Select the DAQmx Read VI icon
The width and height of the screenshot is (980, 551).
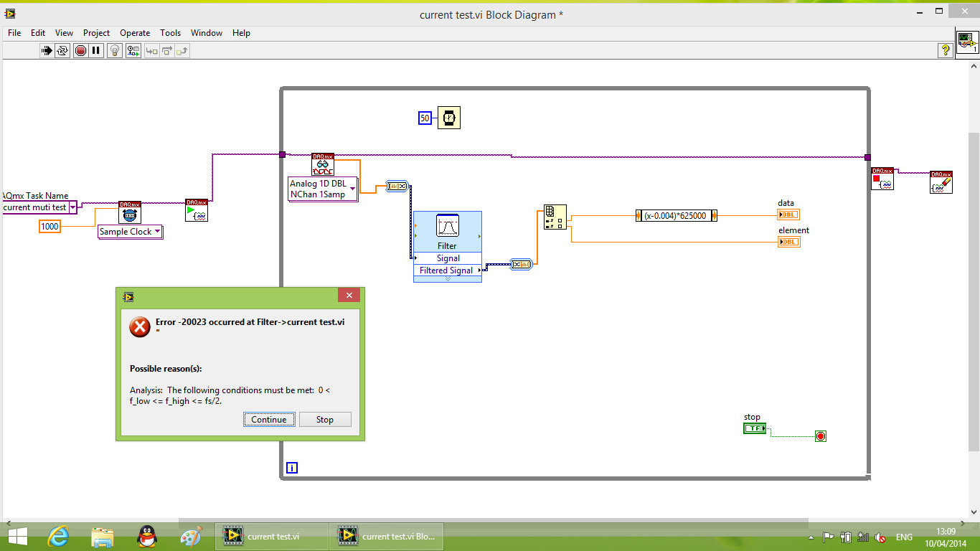(x=323, y=164)
